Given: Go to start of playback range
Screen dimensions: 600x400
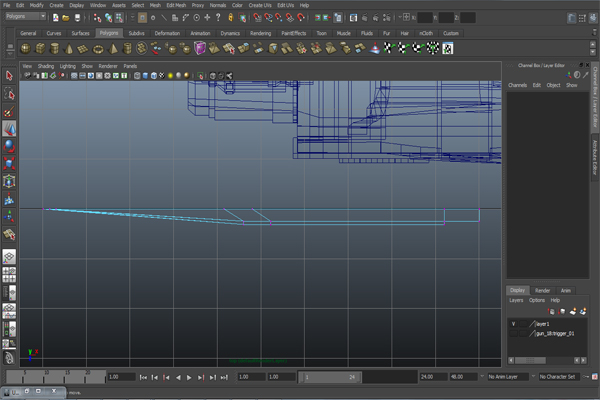Looking at the screenshot, I should click(143, 377).
